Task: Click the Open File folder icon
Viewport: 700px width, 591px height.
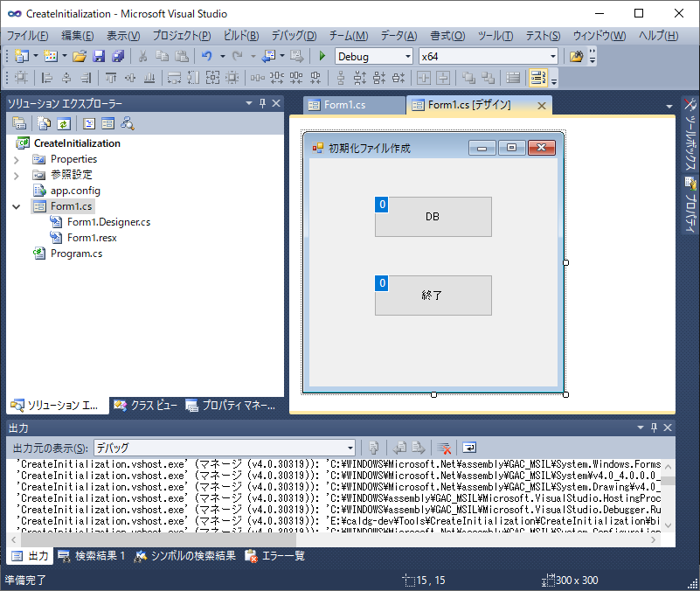Action: [80, 56]
